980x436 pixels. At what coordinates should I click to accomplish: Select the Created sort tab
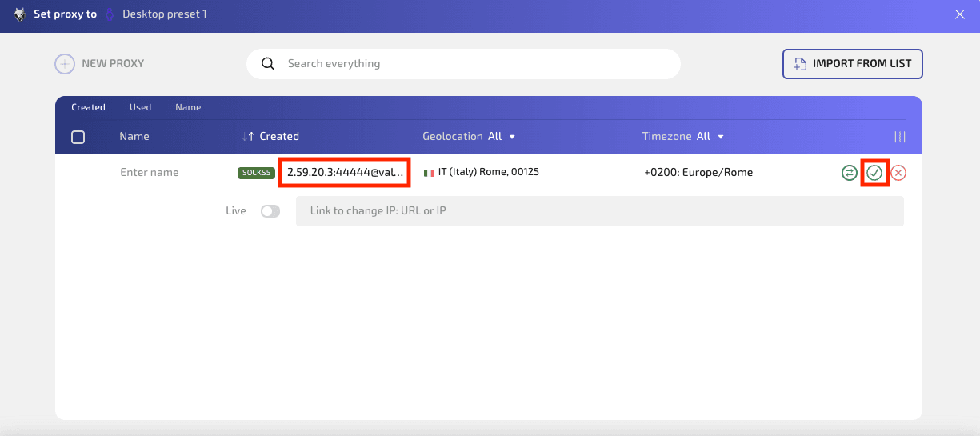coord(88,107)
